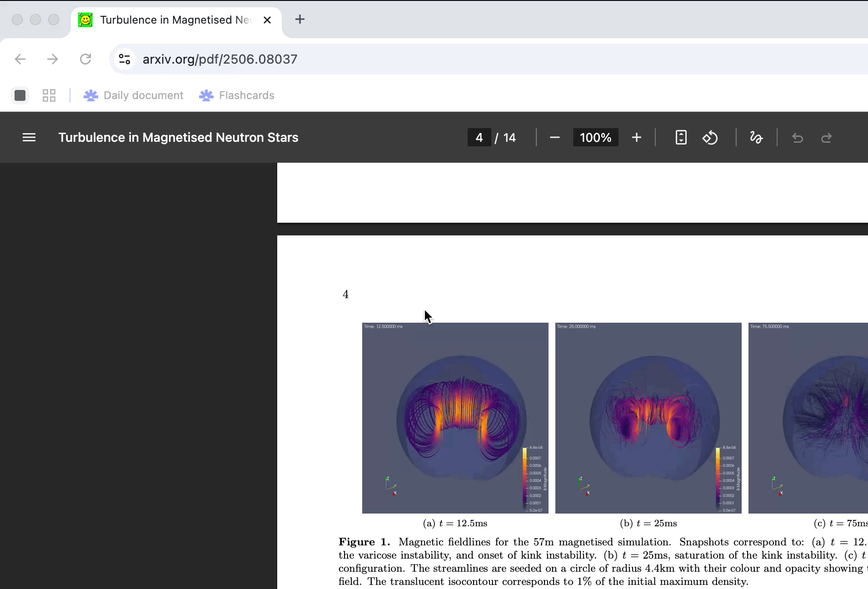Click the zoom out minus button
Image resolution: width=868 pixels, height=589 pixels.
tap(554, 137)
